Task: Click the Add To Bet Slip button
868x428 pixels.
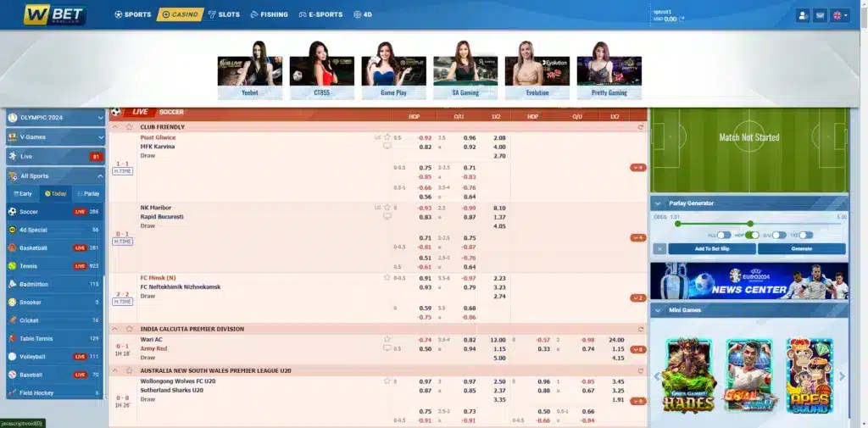Action: point(711,248)
